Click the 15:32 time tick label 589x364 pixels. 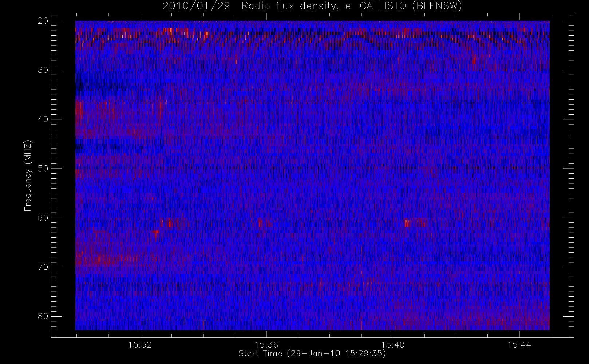point(140,345)
